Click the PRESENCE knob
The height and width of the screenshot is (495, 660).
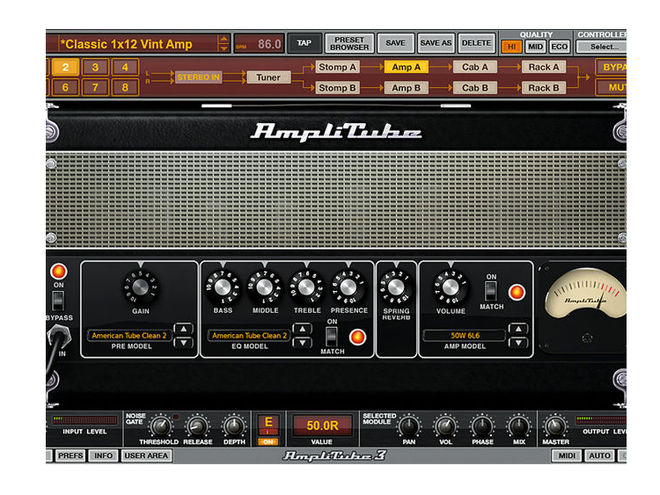point(348,287)
